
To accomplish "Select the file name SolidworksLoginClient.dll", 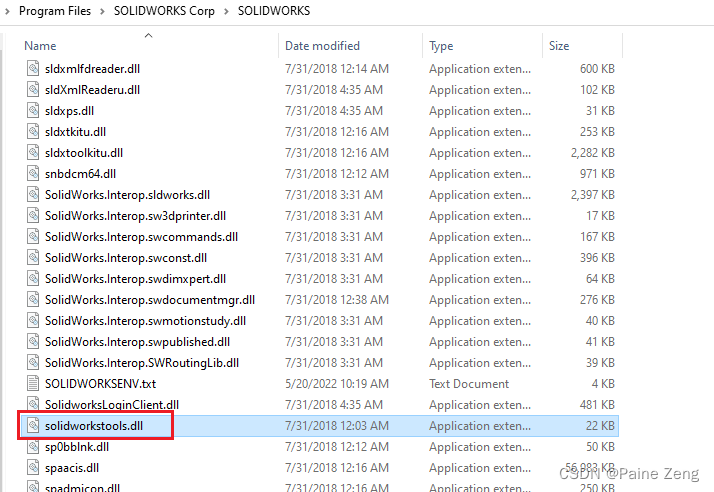I will pyautogui.click(x=112, y=405).
